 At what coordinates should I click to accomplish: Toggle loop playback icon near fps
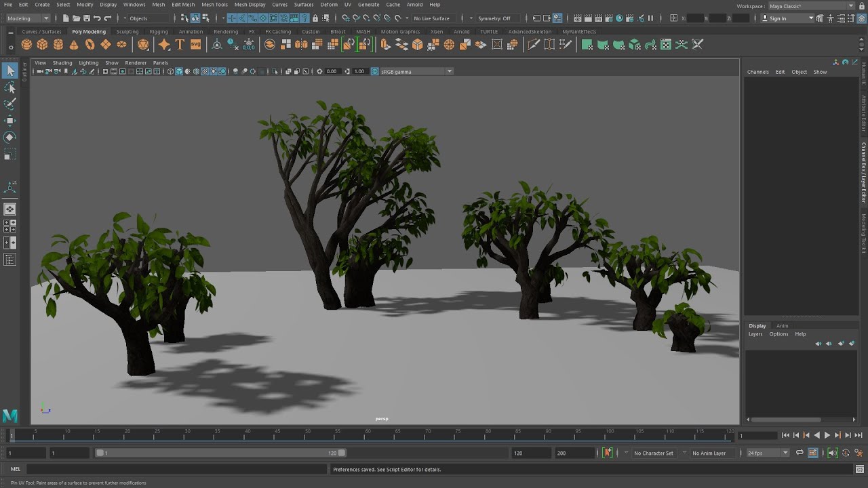coord(800,453)
